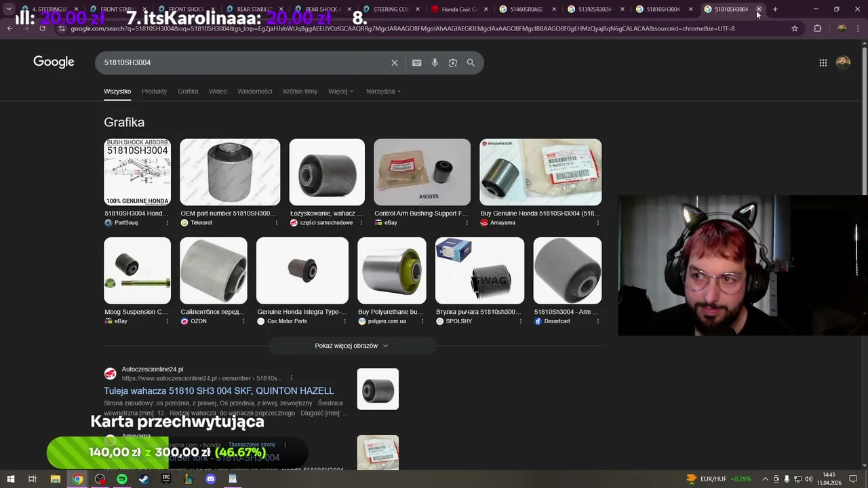
Task: Focus the Google search input field
Action: tap(244, 62)
